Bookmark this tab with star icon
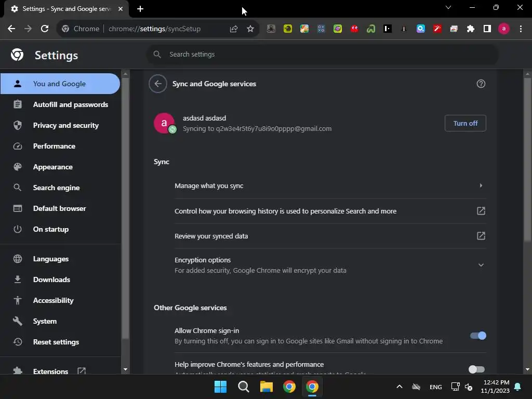This screenshot has height=399, width=532. tap(250, 29)
